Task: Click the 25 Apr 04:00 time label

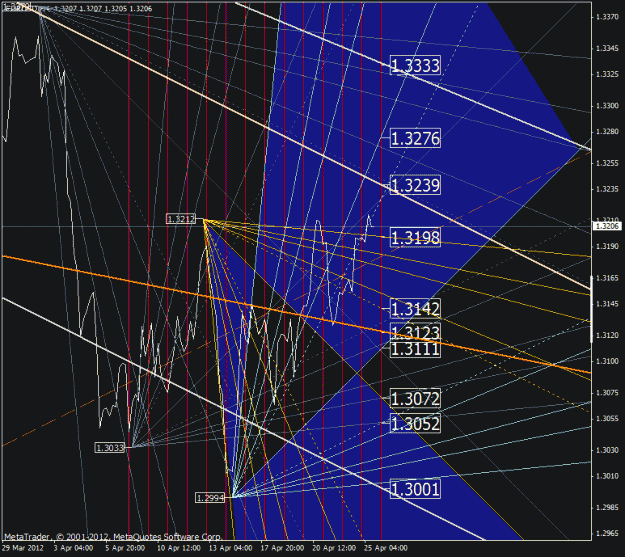Action: tap(386, 548)
